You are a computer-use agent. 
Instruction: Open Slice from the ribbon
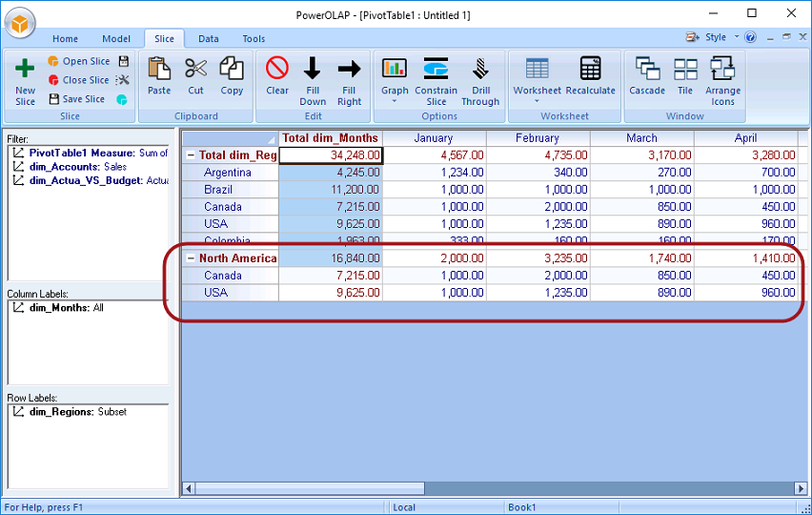pyautogui.click(x=79, y=61)
